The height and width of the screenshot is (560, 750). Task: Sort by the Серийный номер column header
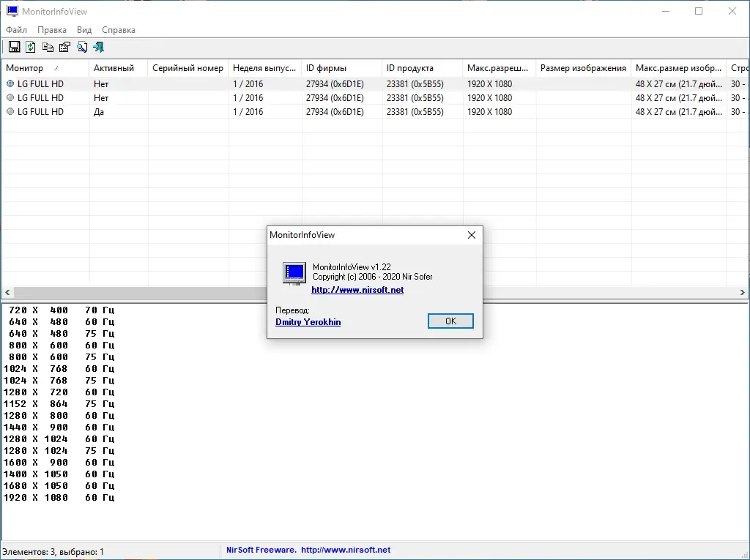(x=188, y=68)
